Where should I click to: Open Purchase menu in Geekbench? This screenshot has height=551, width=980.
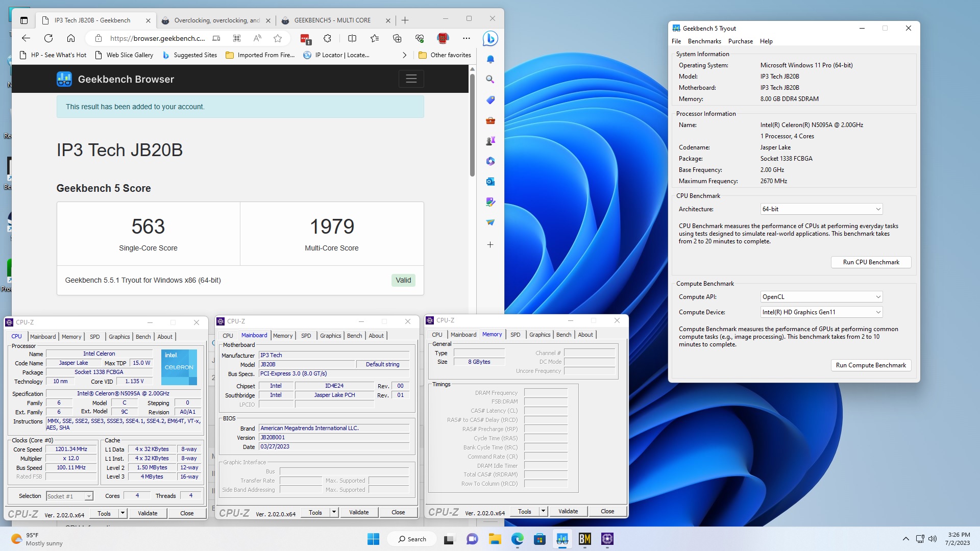click(x=740, y=41)
